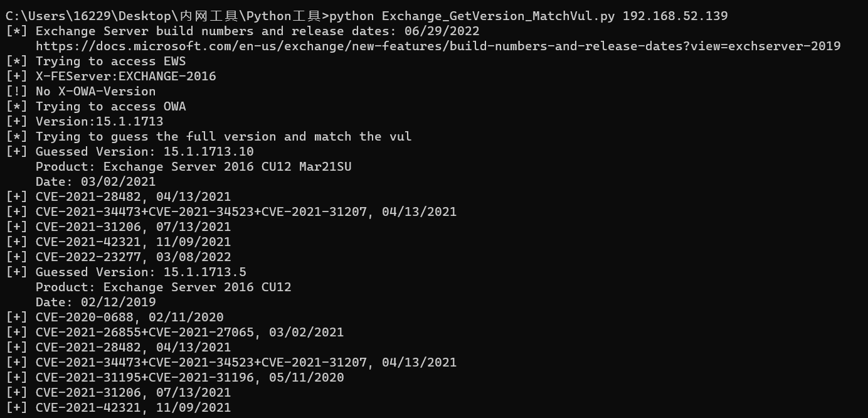This screenshot has height=418, width=868.
Task: Click the "Trying to access EWS" line
Action: 110,61
